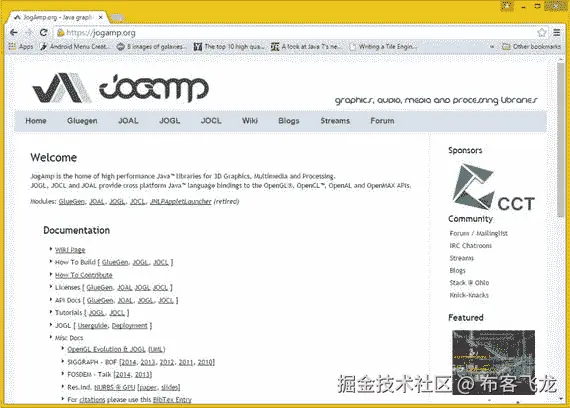Reload the page with refresh icon
The height and width of the screenshot is (408, 570).
tap(44, 33)
